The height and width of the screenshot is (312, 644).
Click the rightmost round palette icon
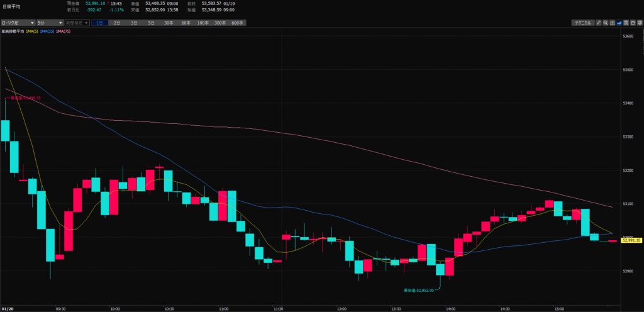tap(640, 23)
